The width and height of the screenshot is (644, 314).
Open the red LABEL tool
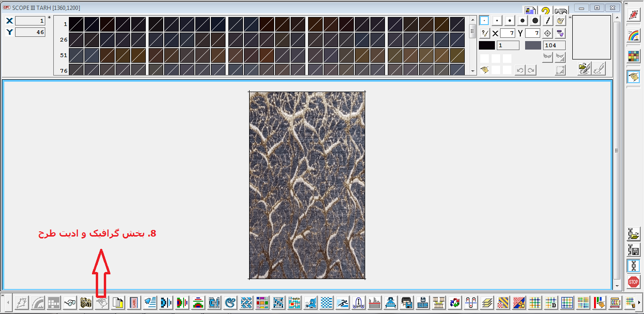pos(134,302)
